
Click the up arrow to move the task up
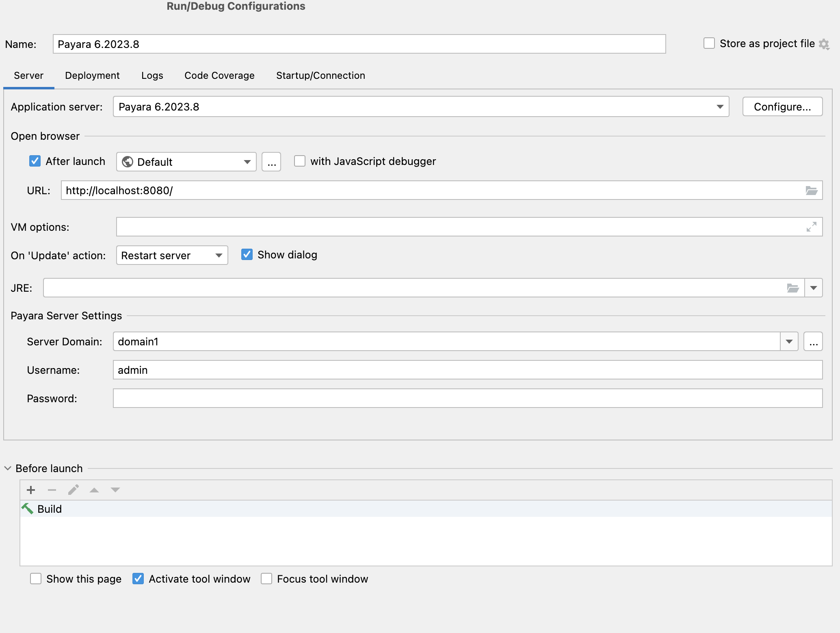pos(94,490)
